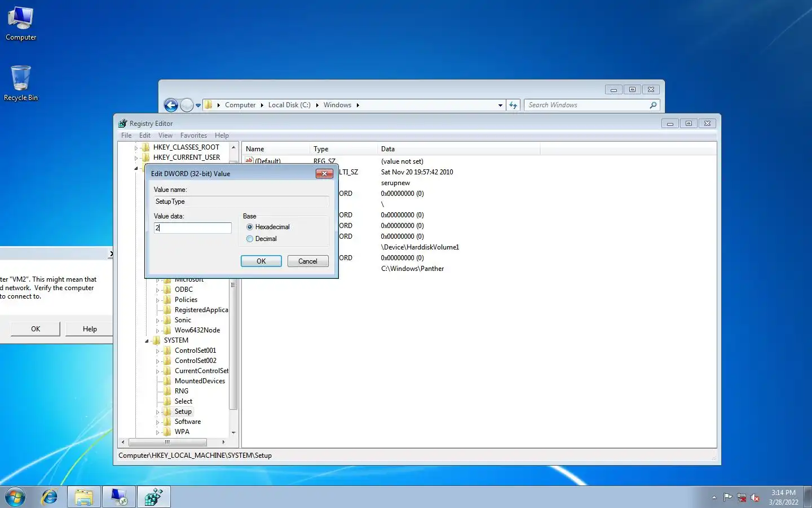
Task: Close the Edit DWORD dialog with X
Action: [x=324, y=173]
